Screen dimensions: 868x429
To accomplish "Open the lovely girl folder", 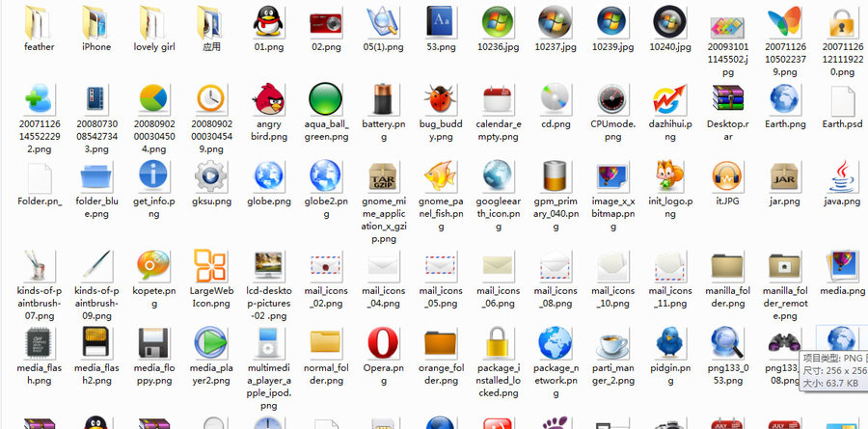I will [x=153, y=21].
